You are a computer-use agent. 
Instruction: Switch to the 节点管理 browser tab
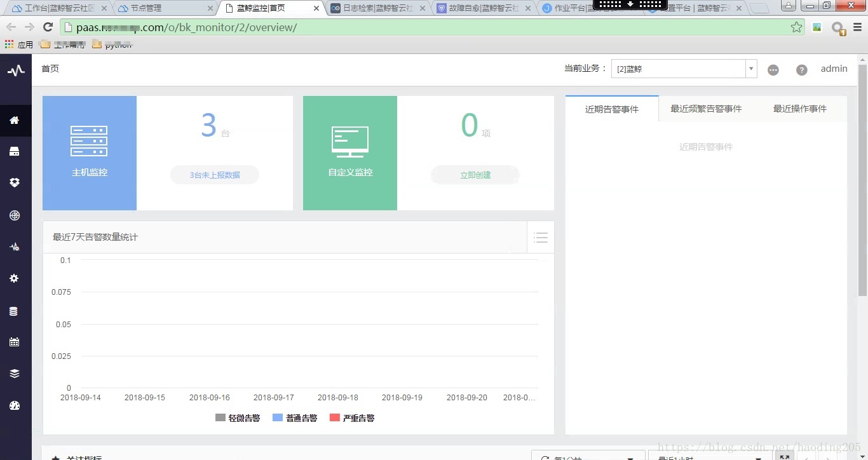165,8
